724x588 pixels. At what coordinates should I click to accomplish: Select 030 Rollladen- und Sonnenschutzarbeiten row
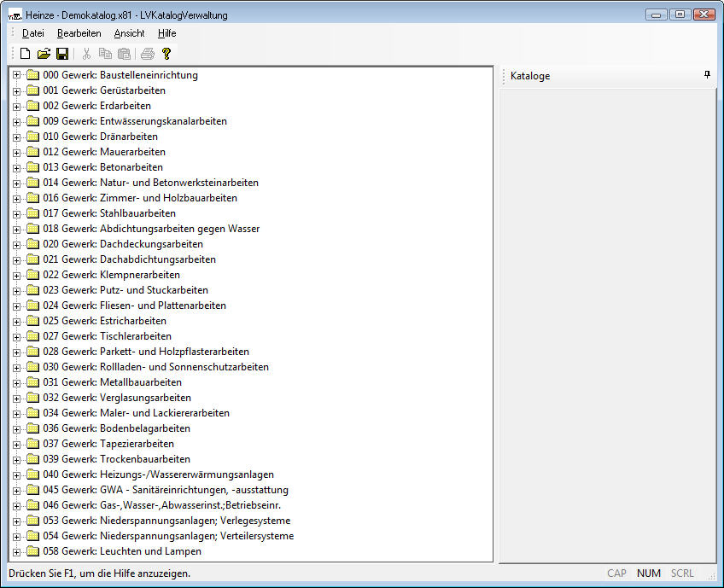coord(155,367)
